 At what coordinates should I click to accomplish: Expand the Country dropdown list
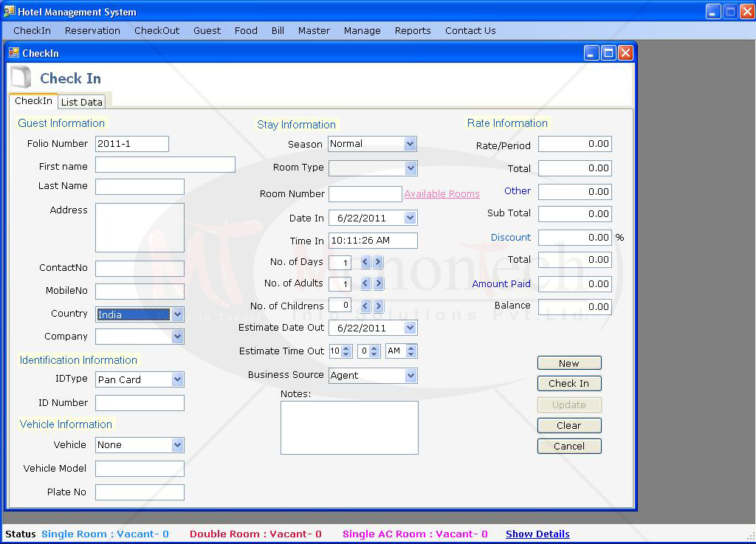click(x=177, y=314)
